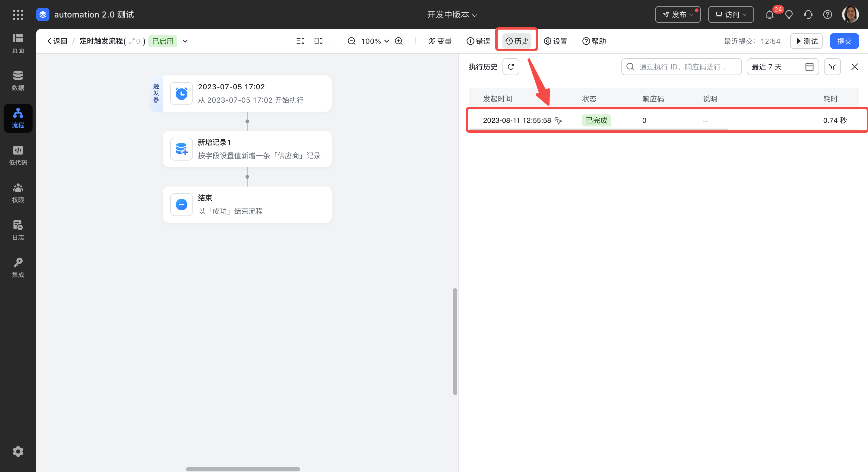Viewport: 868px width, 472px height.
Task: Select the 结束 node card
Action: (x=247, y=205)
